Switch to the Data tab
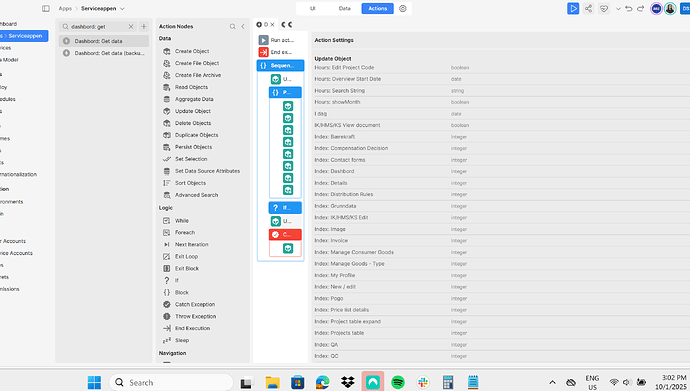Screen dimensions: 690x391 click(x=345, y=8)
